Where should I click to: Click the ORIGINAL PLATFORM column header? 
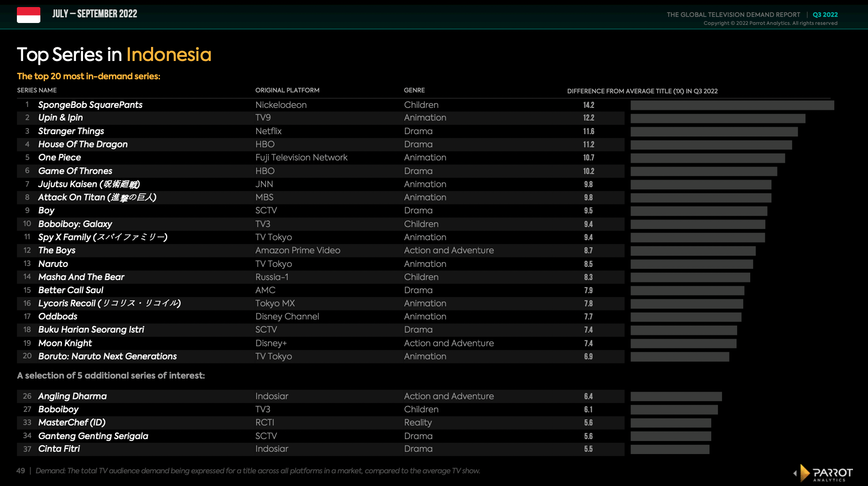[287, 90]
